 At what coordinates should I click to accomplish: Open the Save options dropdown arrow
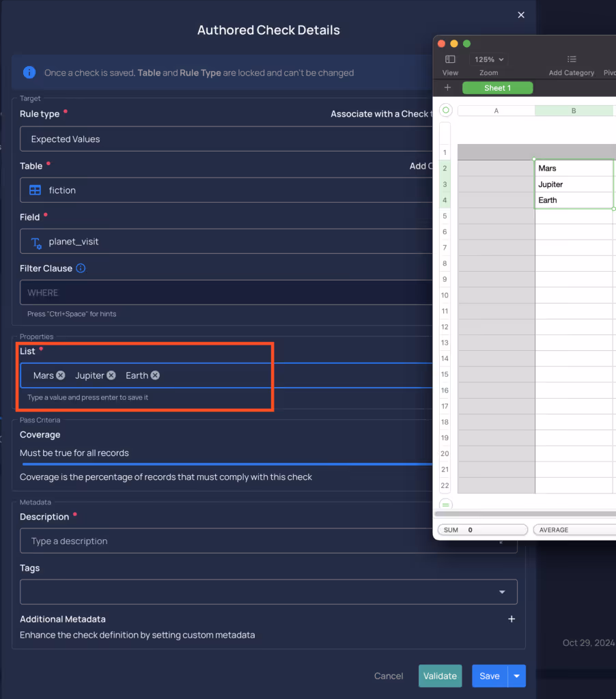click(516, 676)
